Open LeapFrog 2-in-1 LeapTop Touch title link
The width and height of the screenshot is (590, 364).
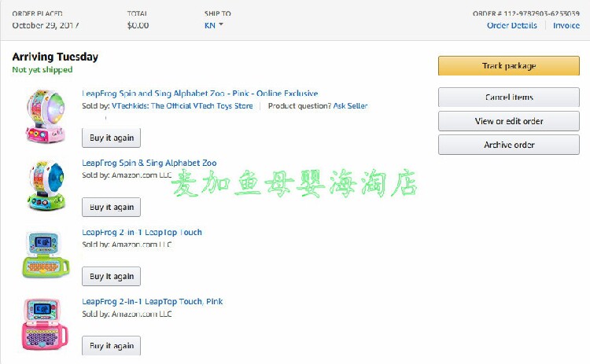142,232
